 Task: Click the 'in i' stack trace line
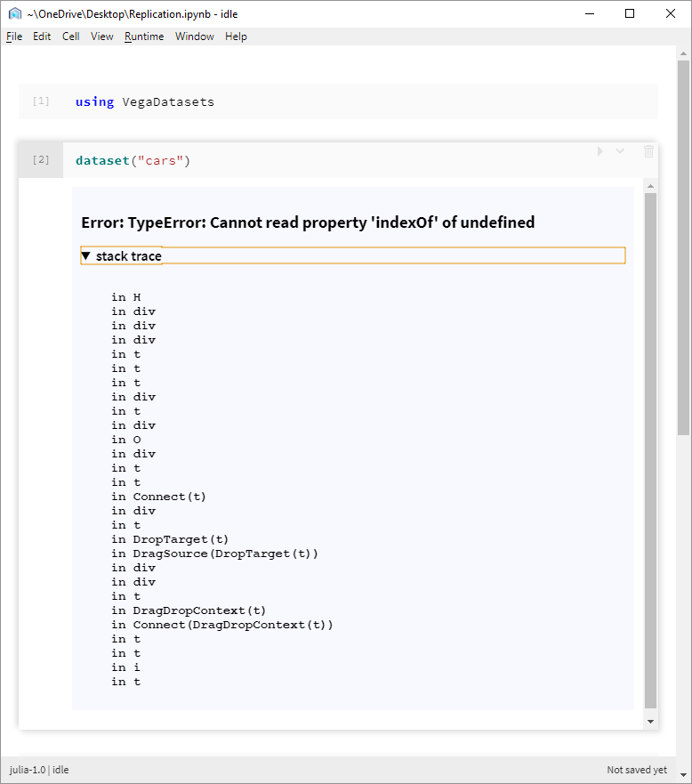126,667
